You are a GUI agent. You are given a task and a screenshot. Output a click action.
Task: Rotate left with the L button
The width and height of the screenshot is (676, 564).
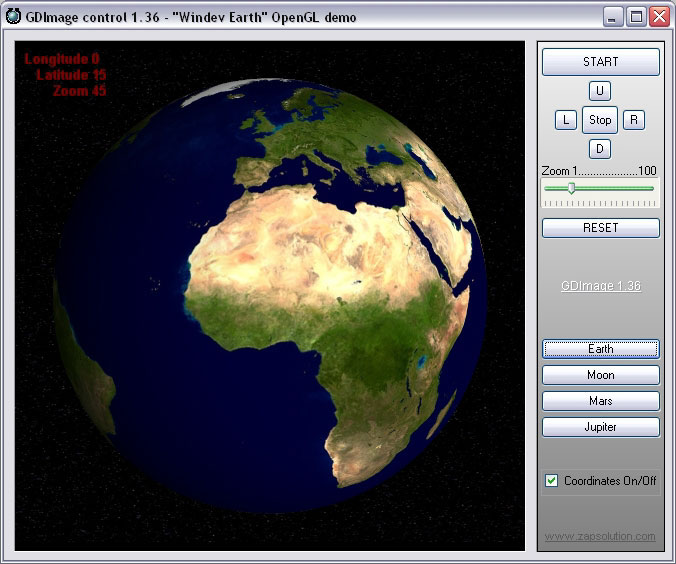pyautogui.click(x=566, y=120)
